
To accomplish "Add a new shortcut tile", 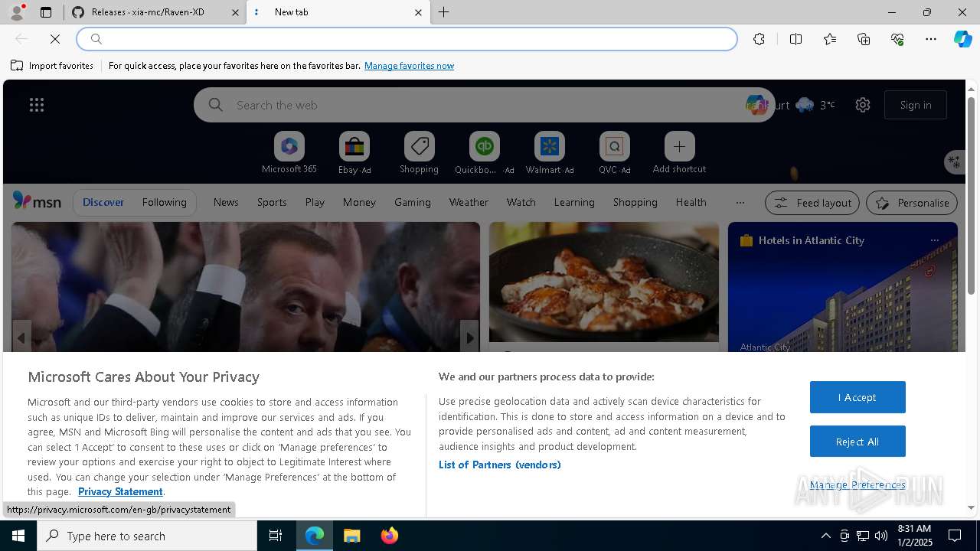I will click(x=679, y=152).
